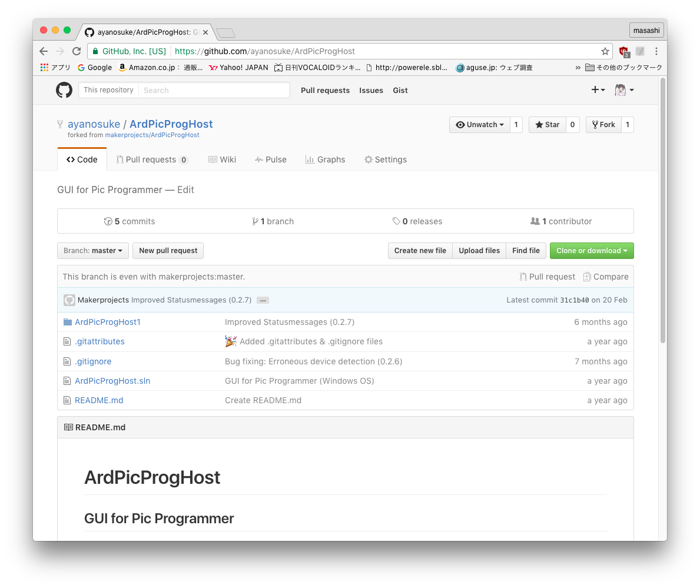The height and width of the screenshot is (588, 700).
Task: Bookmark page with the star icon
Action: (x=605, y=51)
